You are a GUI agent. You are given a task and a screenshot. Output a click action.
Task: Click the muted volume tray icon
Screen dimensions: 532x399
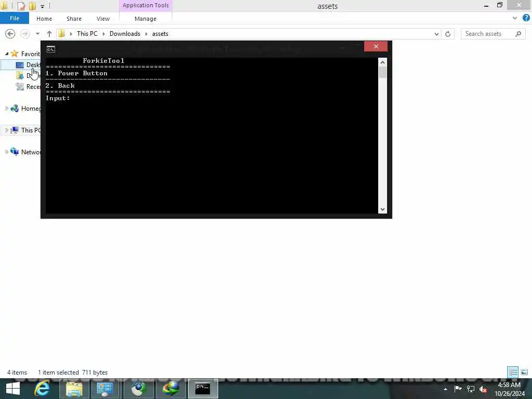(x=483, y=389)
